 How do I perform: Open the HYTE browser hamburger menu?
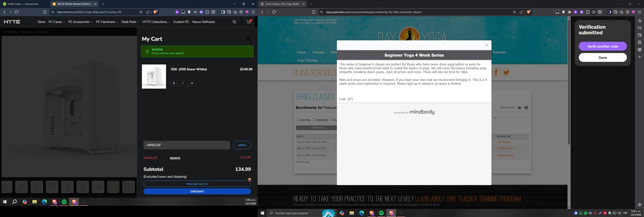(253, 12)
